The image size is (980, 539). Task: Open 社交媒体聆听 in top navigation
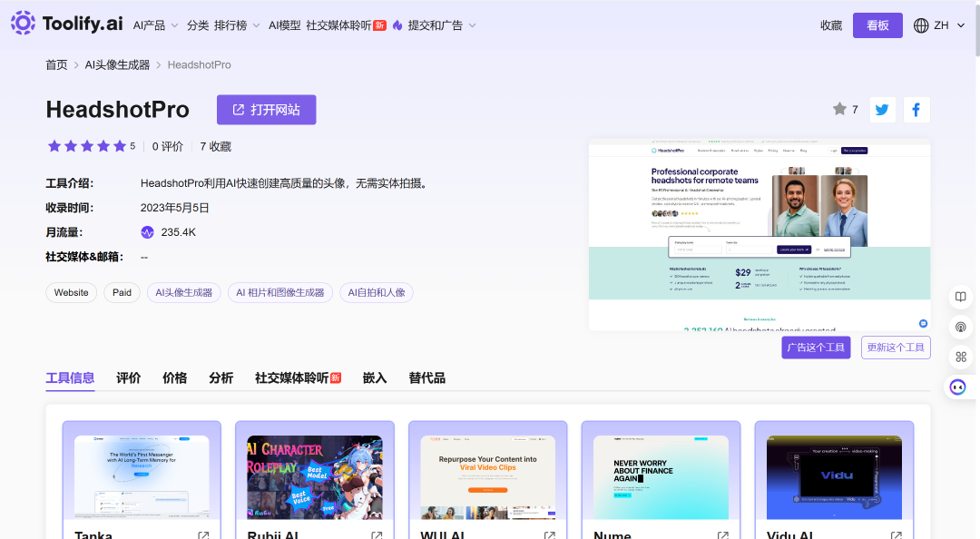tap(346, 25)
